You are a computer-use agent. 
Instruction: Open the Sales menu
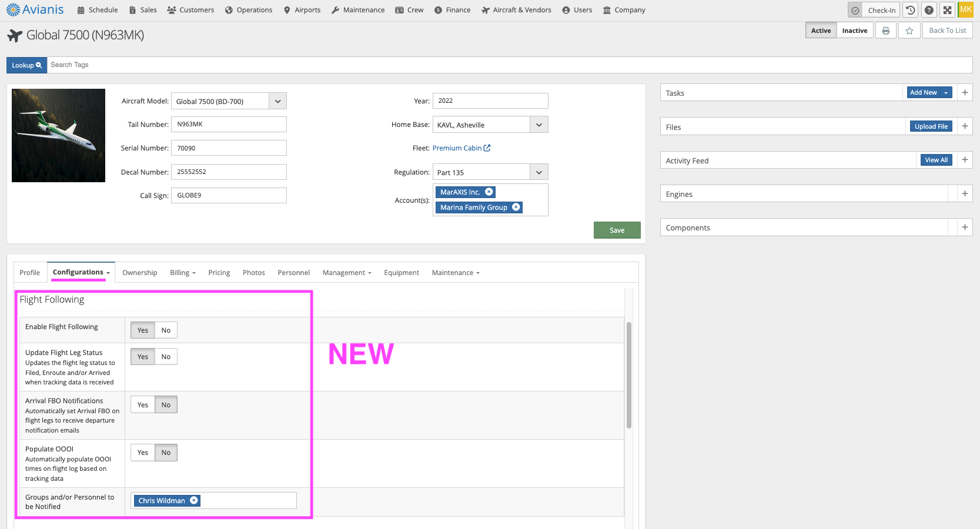[x=143, y=10]
